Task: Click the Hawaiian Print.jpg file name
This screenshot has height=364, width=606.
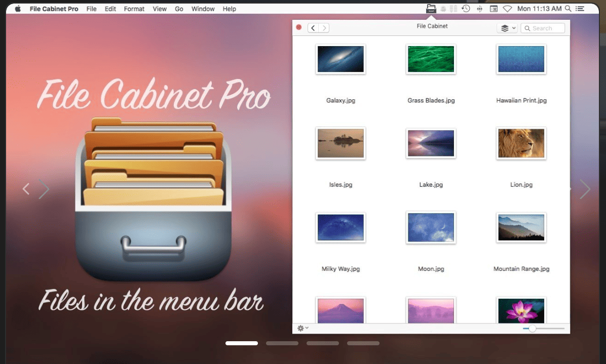Action: [x=521, y=100]
